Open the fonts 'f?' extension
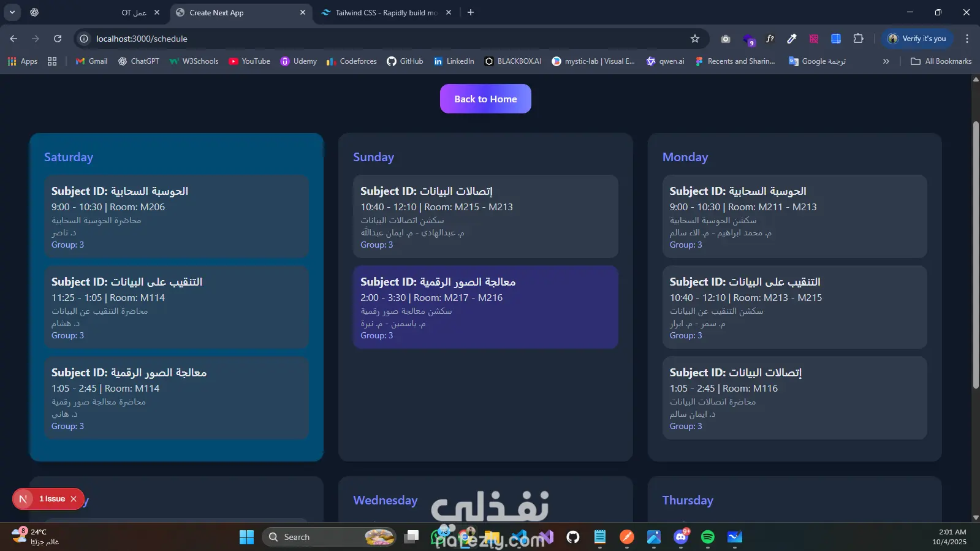The height and width of the screenshot is (551, 980). (x=770, y=39)
